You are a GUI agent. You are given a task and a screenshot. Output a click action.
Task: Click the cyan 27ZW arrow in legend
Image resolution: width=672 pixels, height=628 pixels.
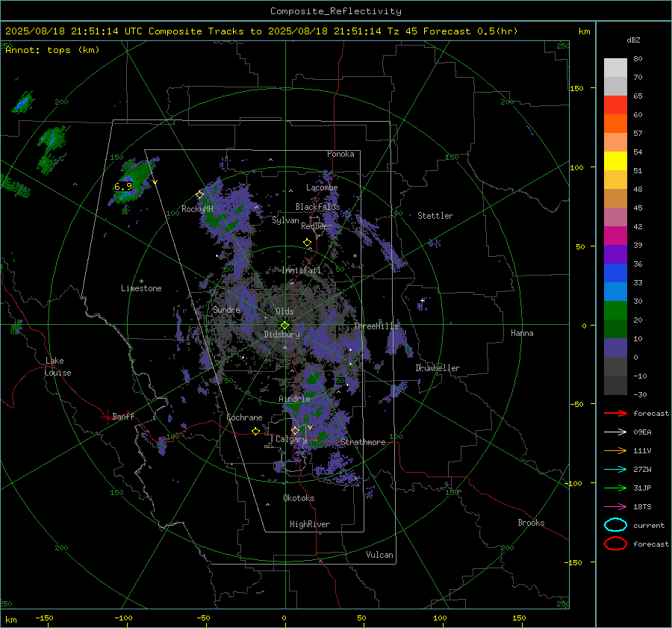[615, 470]
